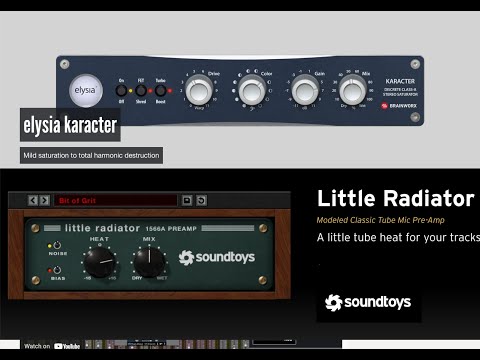Open the 'Bit of Grit' preset display
480x360 pixels.
pos(116,200)
